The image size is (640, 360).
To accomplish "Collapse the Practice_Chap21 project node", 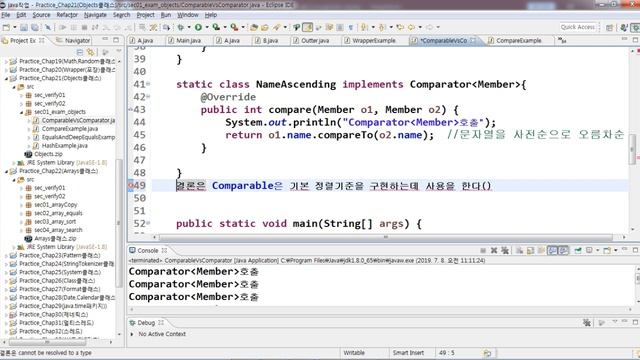I will coord(6,78).
